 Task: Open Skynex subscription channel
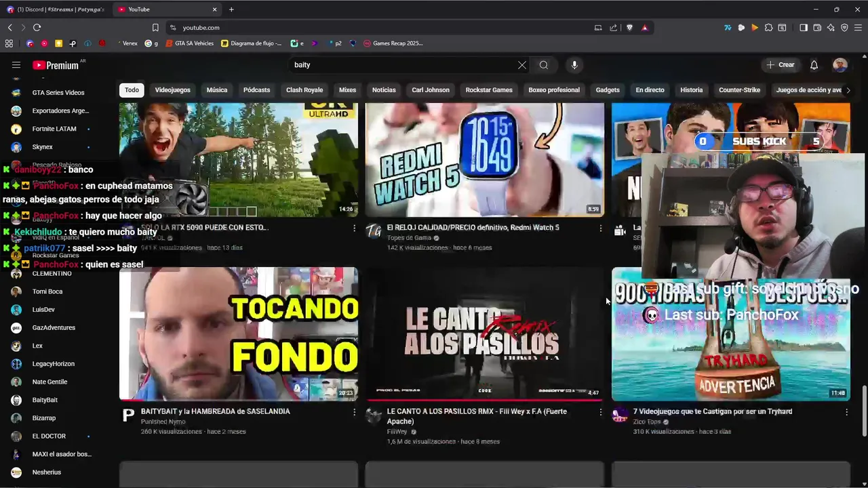42,147
